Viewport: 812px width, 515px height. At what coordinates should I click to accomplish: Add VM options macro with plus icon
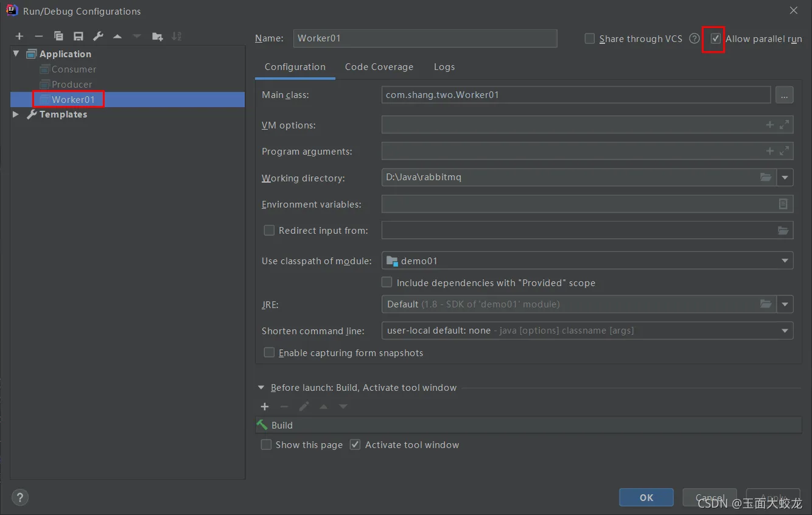pos(769,125)
